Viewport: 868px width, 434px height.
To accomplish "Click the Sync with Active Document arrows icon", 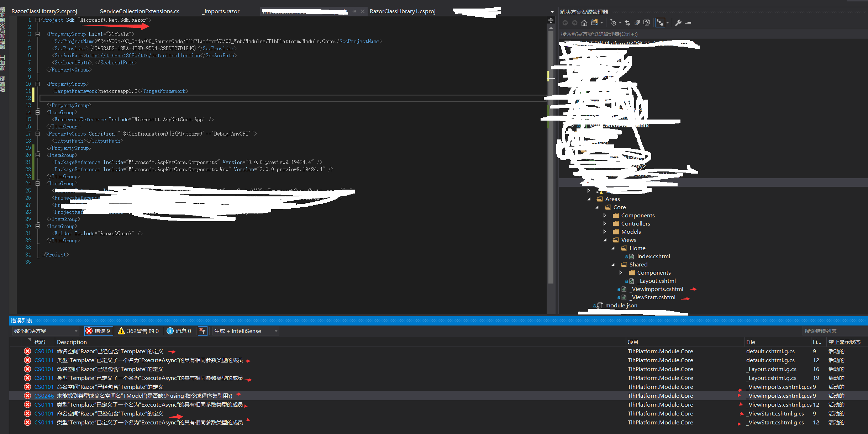I will 627,23.
